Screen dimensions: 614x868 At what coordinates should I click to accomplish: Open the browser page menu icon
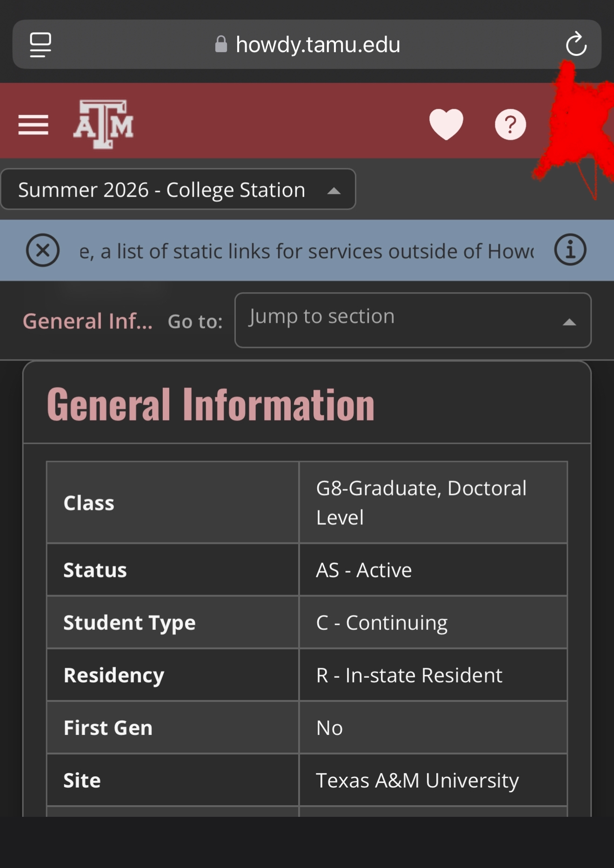pyautogui.click(x=40, y=45)
